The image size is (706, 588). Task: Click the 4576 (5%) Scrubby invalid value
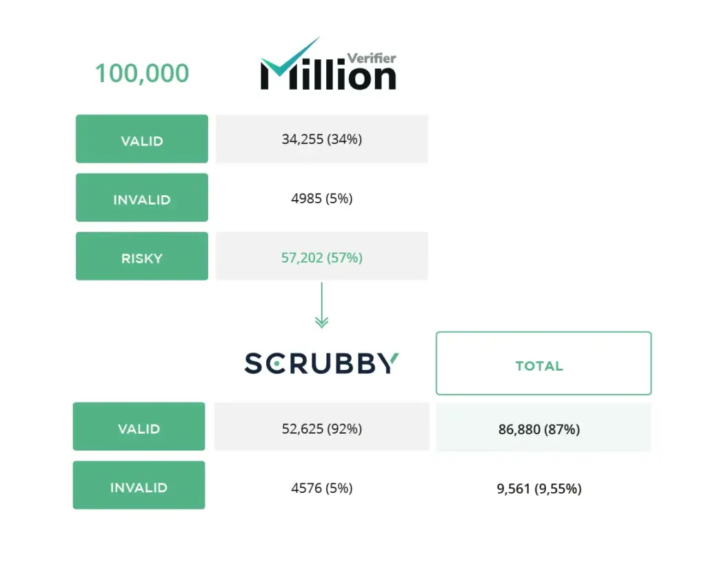coord(321,488)
